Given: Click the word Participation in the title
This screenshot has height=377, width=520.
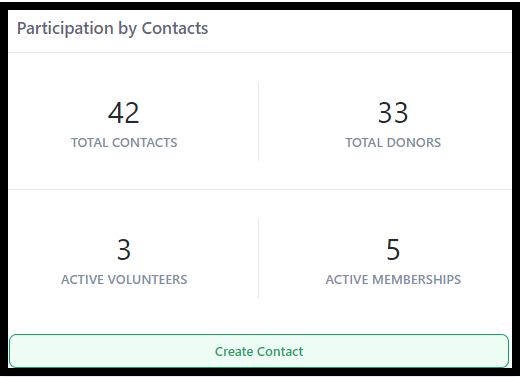Looking at the screenshot, I should coord(65,29).
